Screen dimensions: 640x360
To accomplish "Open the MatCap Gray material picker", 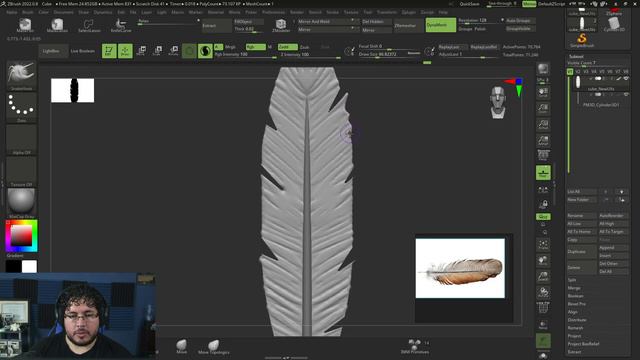I will 21,203.
